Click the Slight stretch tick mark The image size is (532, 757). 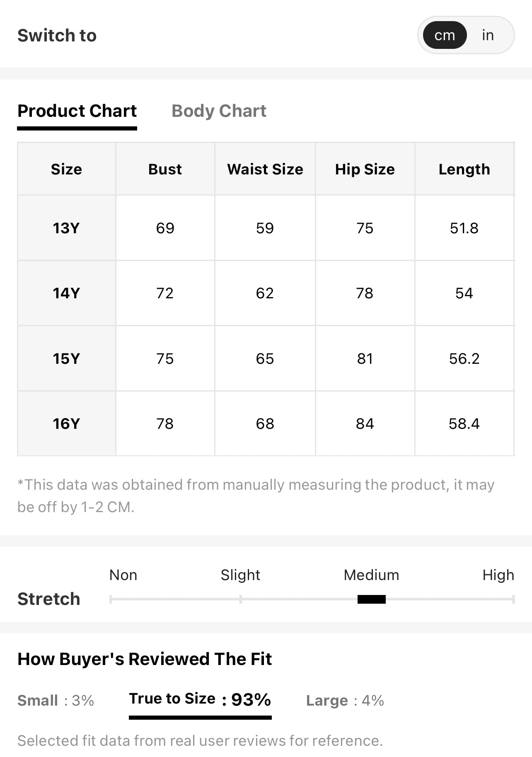point(240,599)
